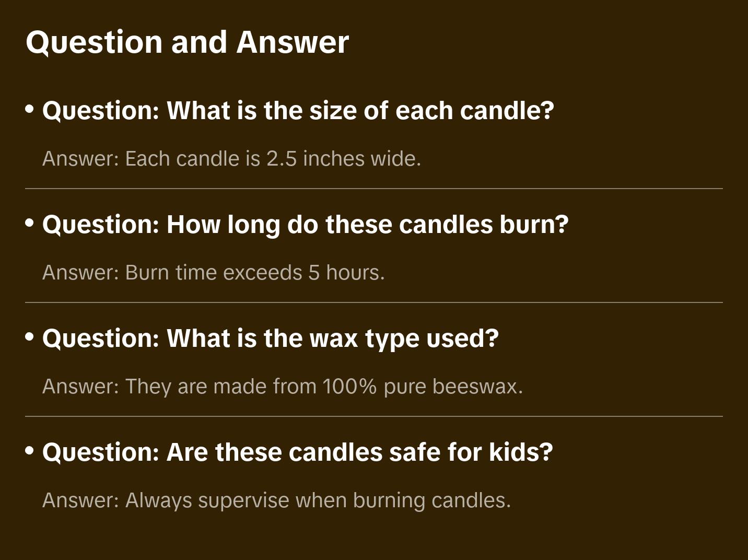Click the "Question and Answer" heading

(x=187, y=42)
